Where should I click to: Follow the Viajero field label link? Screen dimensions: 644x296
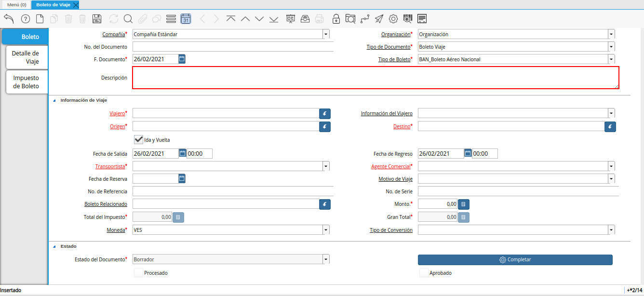117,113
